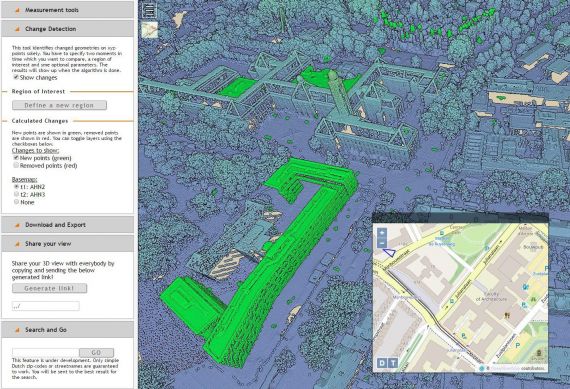Screen dimensions: 570x389
Task: Disable New points (green) layer
Action: 16,158
